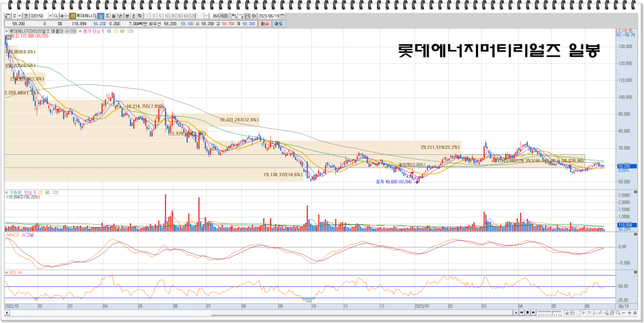Click the RSI 14 indicator label
The width and height of the screenshot is (644, 323).
[15, 272]
